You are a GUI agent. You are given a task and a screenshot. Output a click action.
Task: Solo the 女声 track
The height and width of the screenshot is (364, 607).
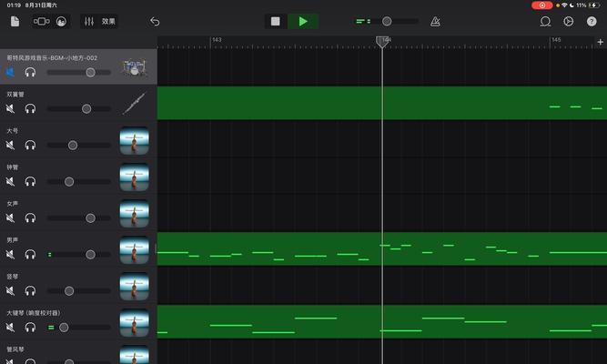coord(30,217)
